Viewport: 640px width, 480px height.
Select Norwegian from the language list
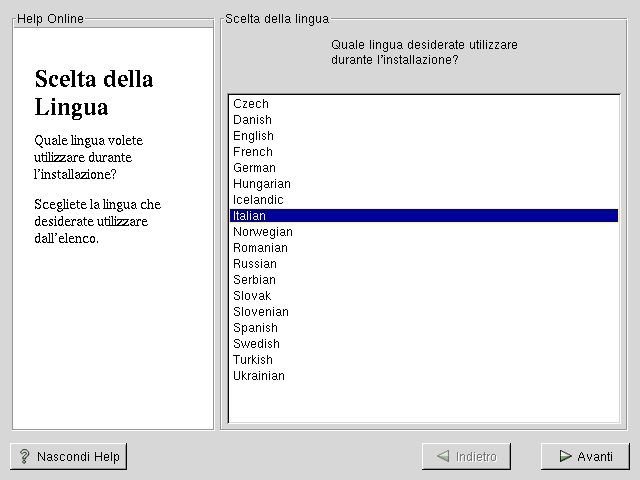263,232
